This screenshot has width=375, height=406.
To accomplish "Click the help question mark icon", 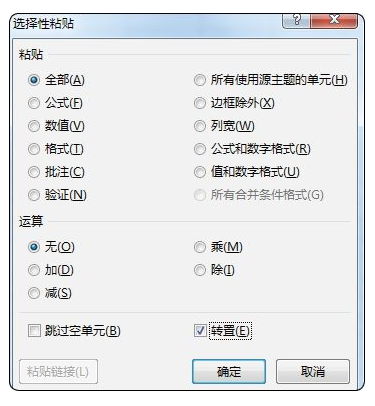I will click(296, 21).
